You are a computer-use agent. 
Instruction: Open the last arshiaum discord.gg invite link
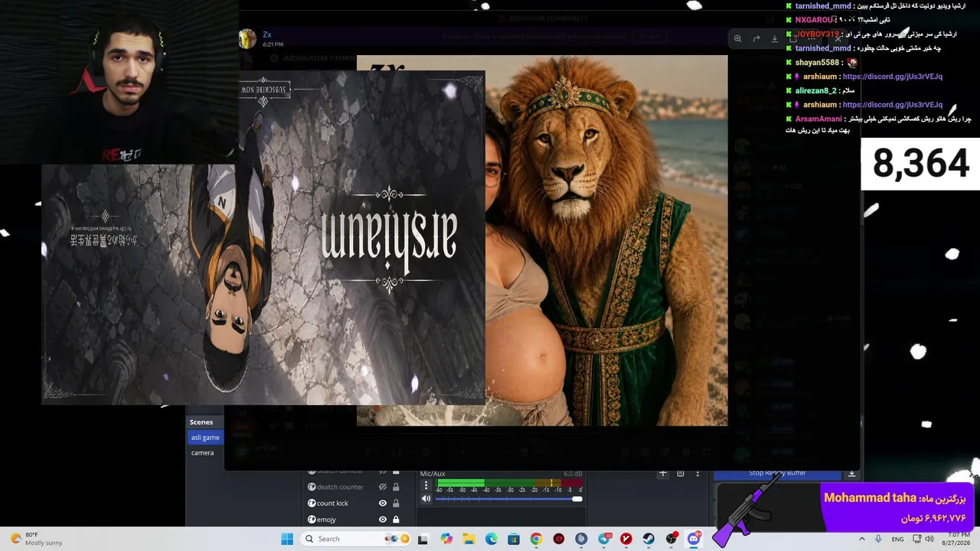tap(892, 105)
